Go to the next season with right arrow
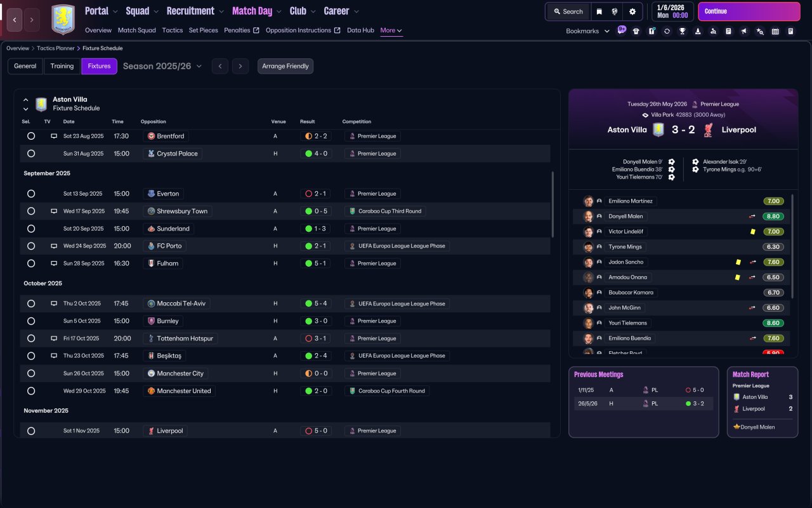The width and height of the screenshot is (812, 508). tap(240, 66)
